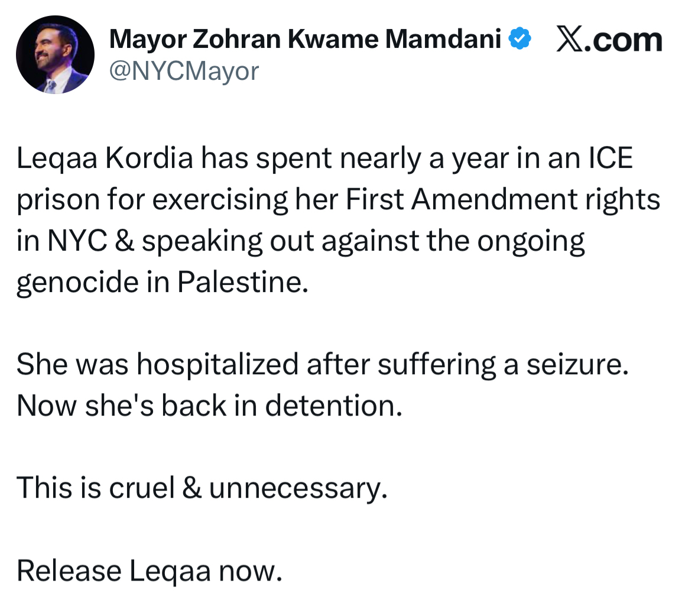
Task: Click the line "Release Leqaa now."
Action: [150, 571]
